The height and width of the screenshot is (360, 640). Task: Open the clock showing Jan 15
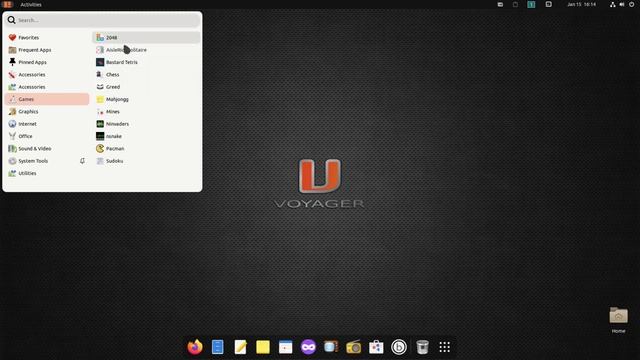pos(582,4)
